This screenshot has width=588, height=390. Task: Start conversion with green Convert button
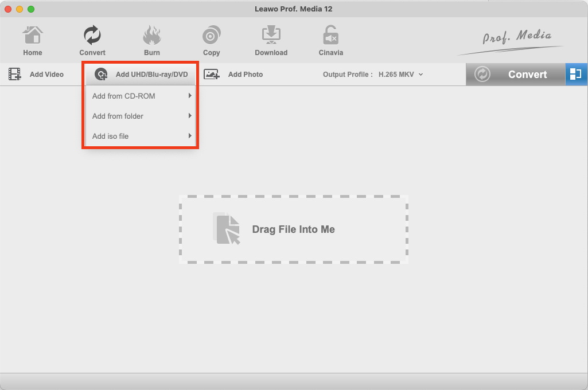[515, 74]
